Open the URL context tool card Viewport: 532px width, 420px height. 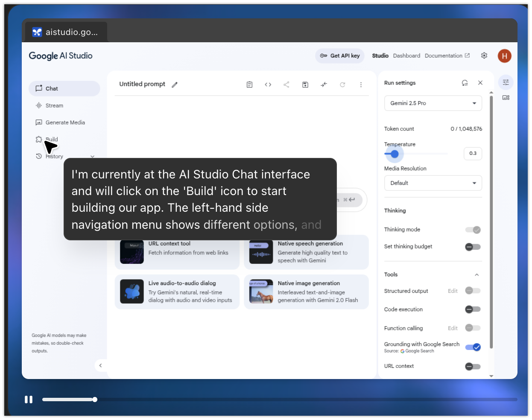177,252
